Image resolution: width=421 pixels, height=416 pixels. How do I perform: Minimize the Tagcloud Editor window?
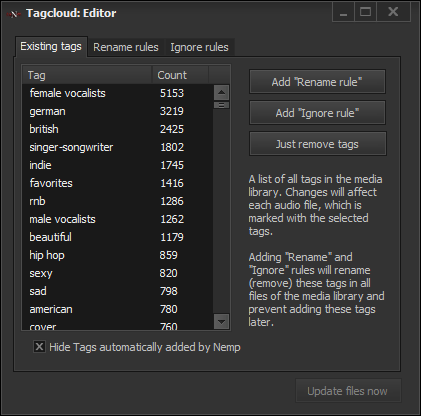pos(344,12)
